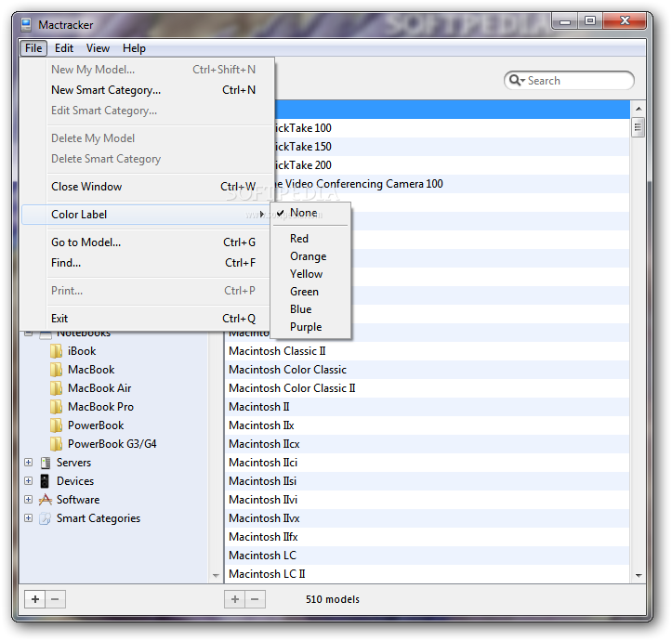Expand the Devices tree node
The image size is (672, 641).
pyautogui.click(x=28, y=481)
